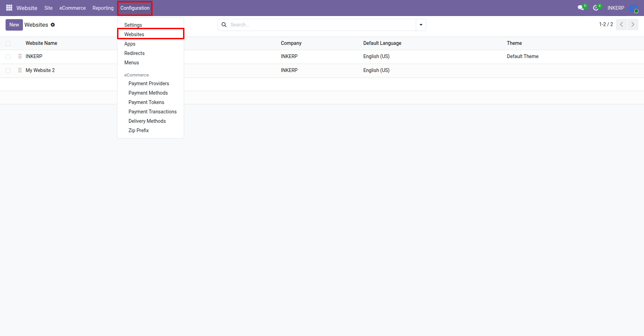644x336 pixels.
Task: Expand the search filter options dropdown
Action: tap(421, 25)
